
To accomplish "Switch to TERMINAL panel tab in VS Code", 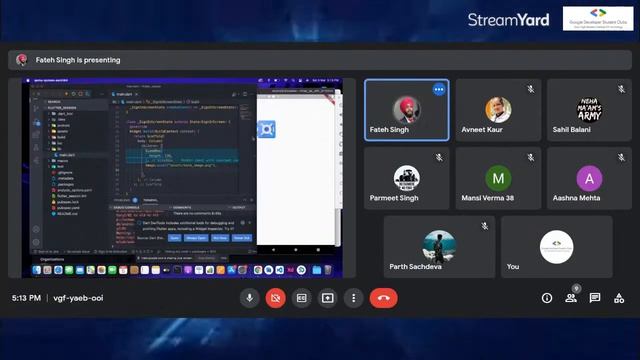I will click(150, 200).
